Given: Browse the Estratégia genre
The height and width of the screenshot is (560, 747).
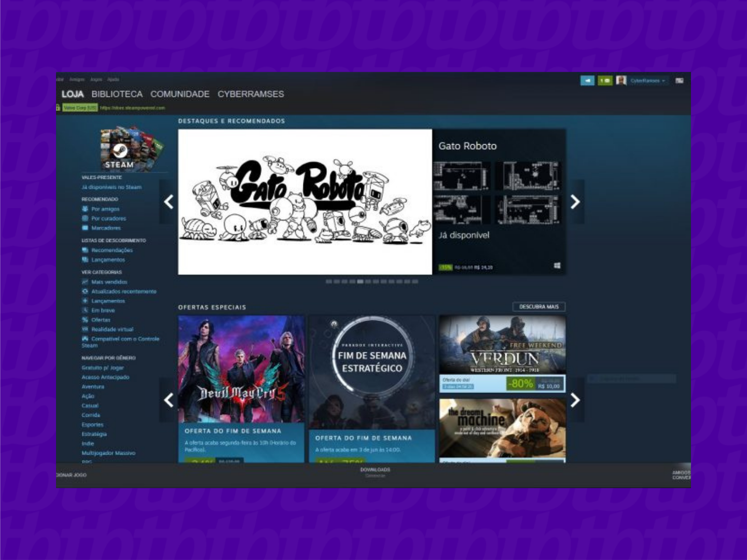Looking at the screenshot, I should click(x=94, y=434).
